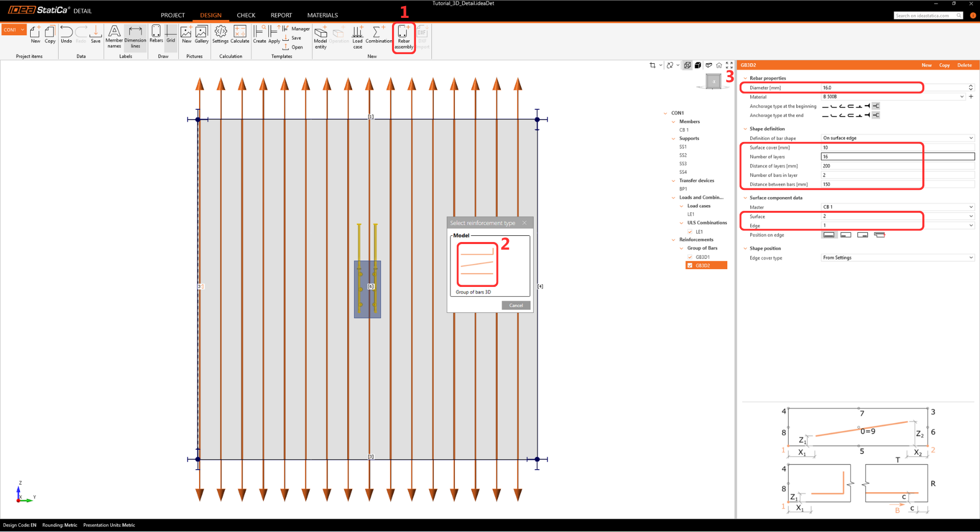Click the Rebar assembly toolbar icon

(403, 37)
